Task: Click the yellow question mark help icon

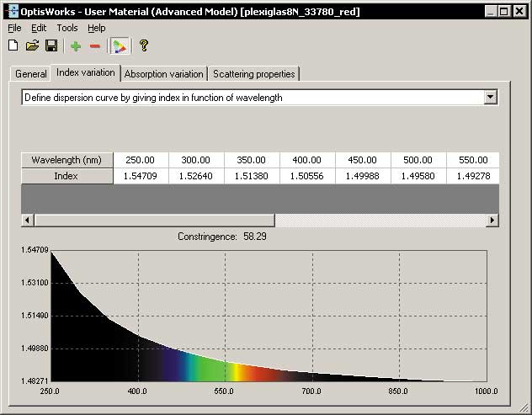Action: click(144, 45)
